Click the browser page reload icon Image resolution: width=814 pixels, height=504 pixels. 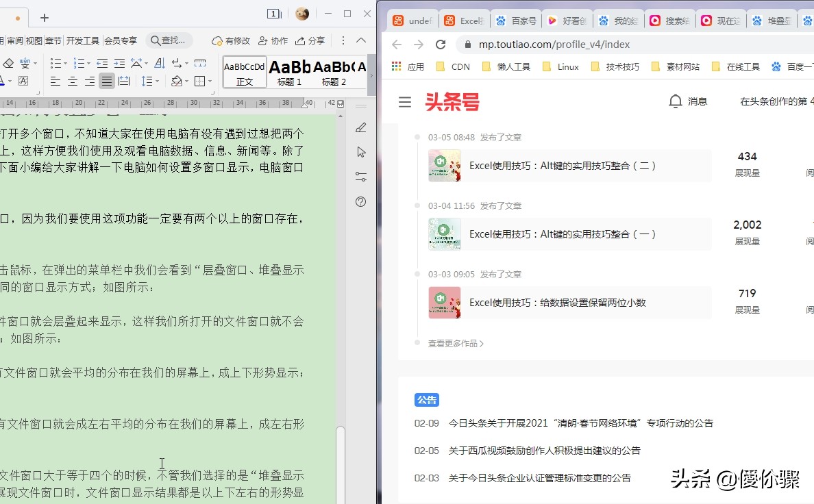[441, 45]
